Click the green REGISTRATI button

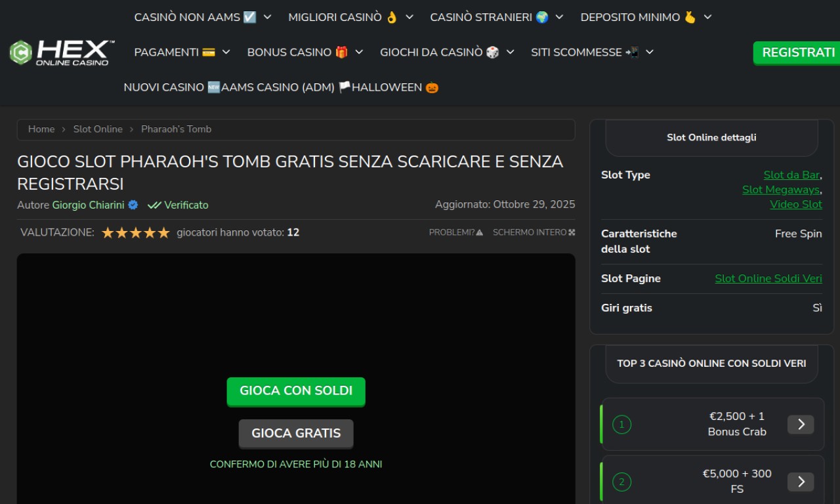point(797,52)
